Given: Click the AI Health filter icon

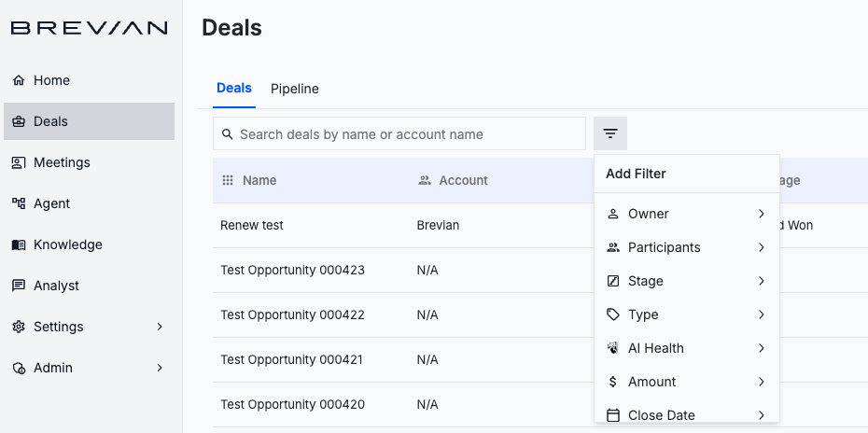Looking at the screenshot, I should [613, 348].
